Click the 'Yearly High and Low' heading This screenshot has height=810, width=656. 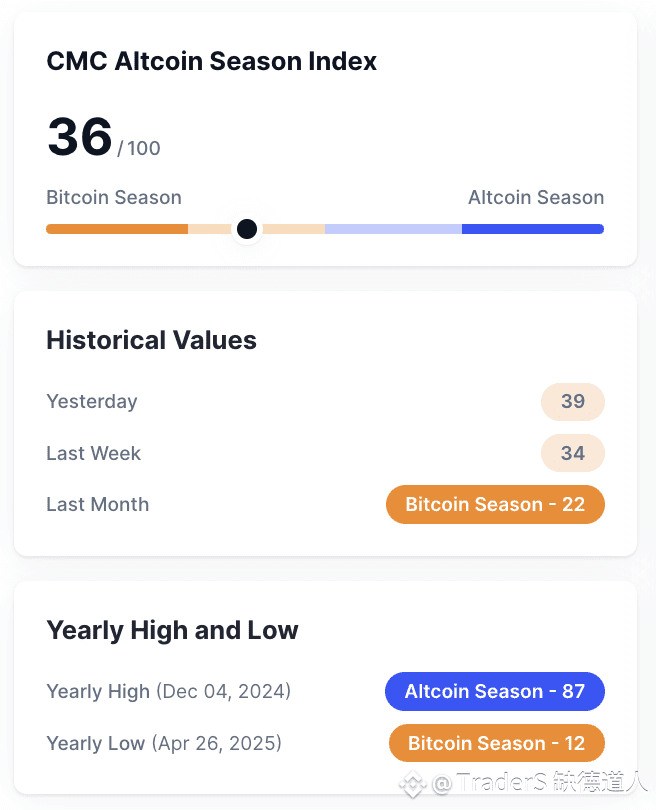[172, 630]
